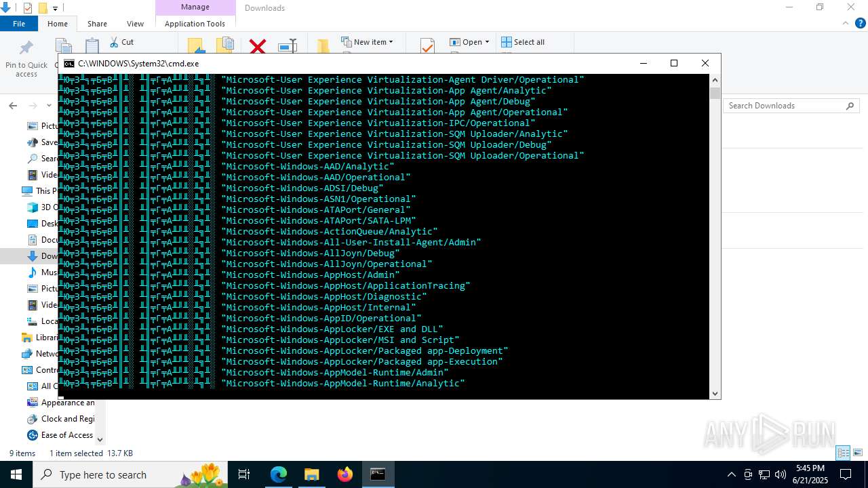Screen dimensions: 868x488
Task: Click Pin to Quick access in ribbon
Action: pyautogui.click(x=26, y=59)
